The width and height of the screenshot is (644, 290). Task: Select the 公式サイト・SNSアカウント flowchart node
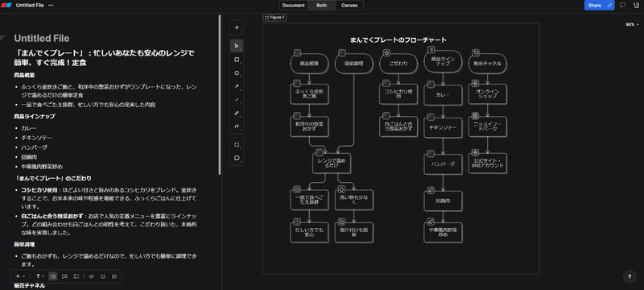488,164
